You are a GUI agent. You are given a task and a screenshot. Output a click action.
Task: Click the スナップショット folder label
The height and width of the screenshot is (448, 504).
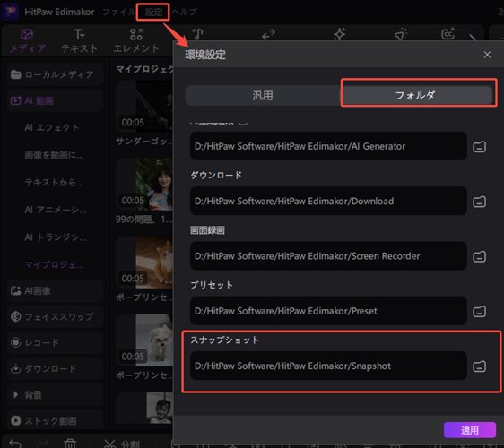pos(224,340)
